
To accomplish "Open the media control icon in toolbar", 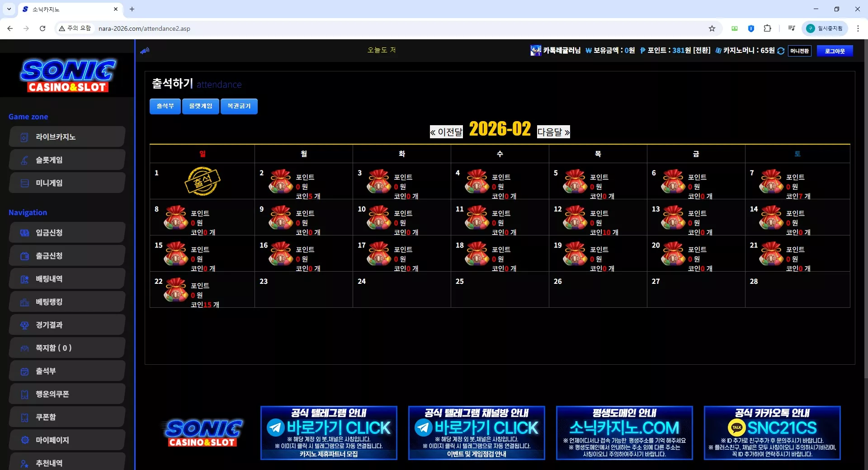I will tap(791, 28).
